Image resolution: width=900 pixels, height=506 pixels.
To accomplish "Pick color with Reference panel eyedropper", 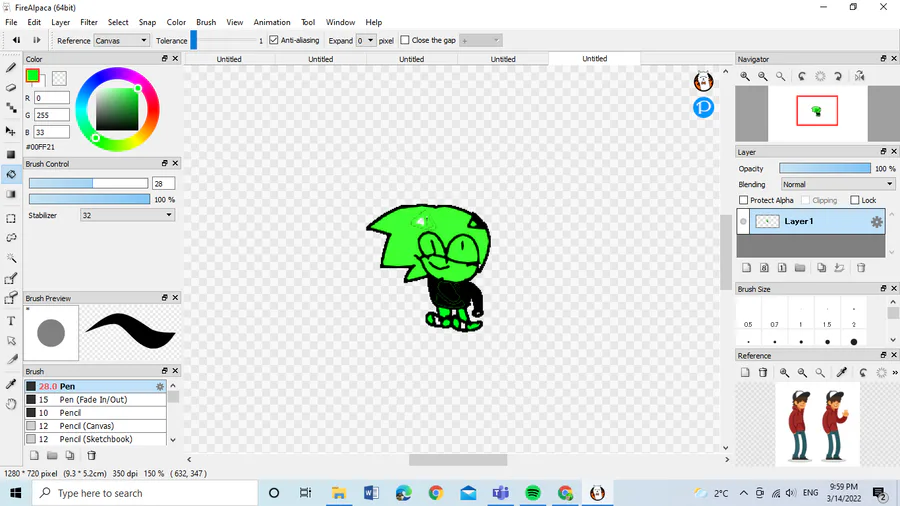I will [841, 373].
